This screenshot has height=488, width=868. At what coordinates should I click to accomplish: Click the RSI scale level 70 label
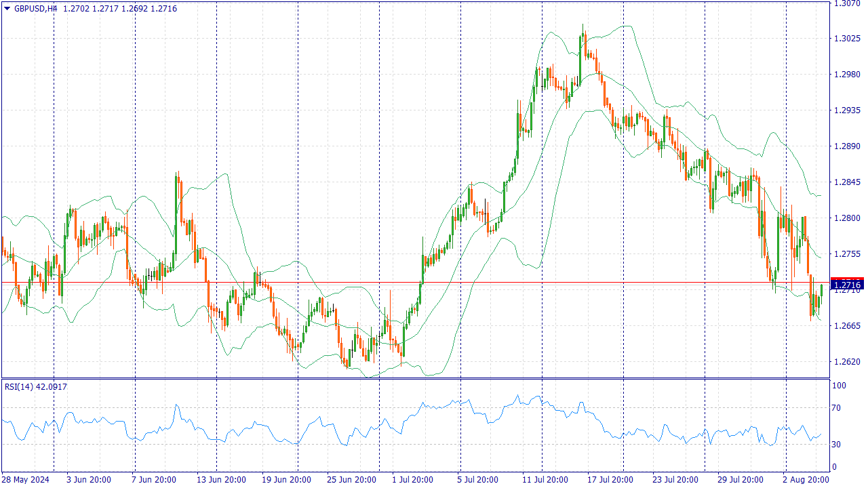[839, 408]
